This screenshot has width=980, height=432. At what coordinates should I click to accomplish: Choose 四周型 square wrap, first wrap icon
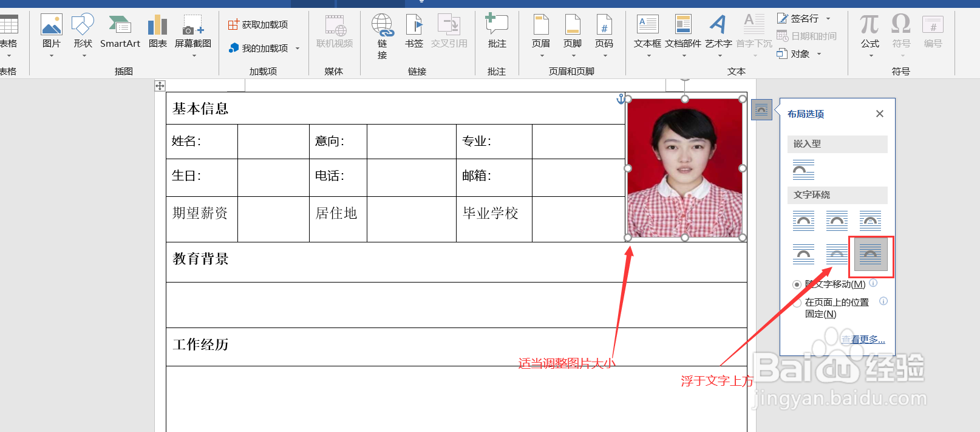(x=803, y=221)
